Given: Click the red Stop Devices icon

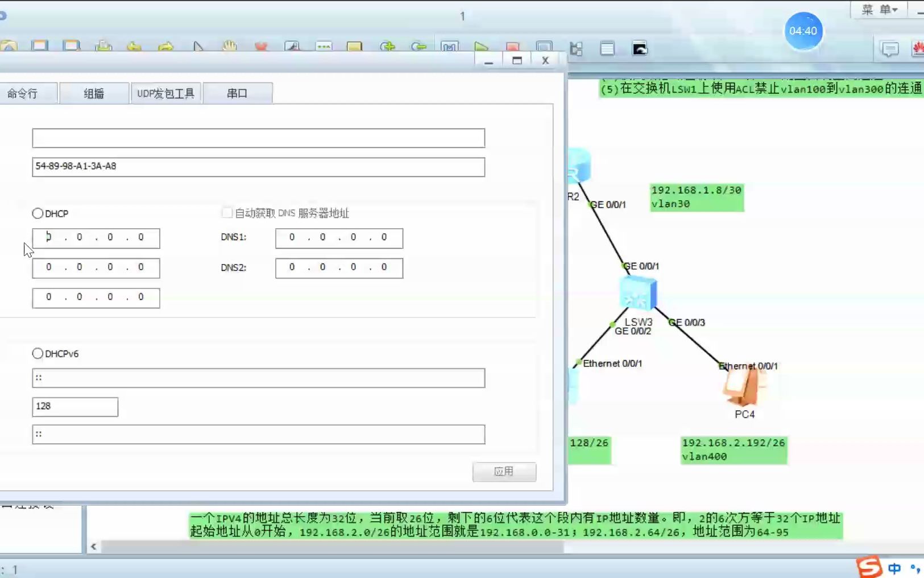Looking at the screenshot, I should (512, 46).
